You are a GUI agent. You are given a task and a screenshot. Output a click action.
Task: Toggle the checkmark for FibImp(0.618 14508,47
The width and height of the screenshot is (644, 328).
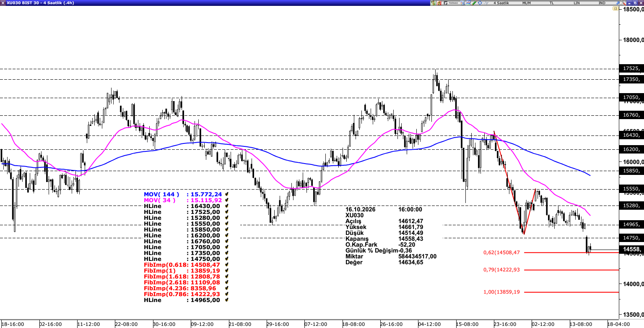pos(227,265)
